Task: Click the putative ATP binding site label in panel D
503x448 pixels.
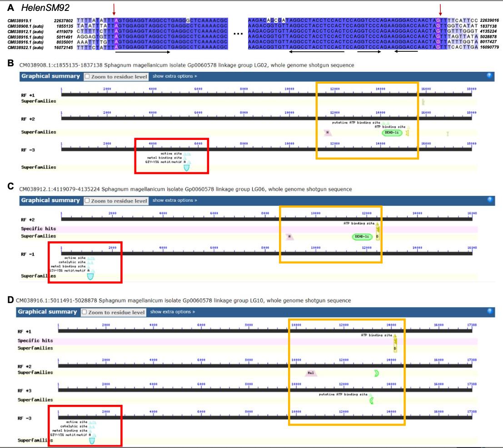Action: tap(344, 394)
